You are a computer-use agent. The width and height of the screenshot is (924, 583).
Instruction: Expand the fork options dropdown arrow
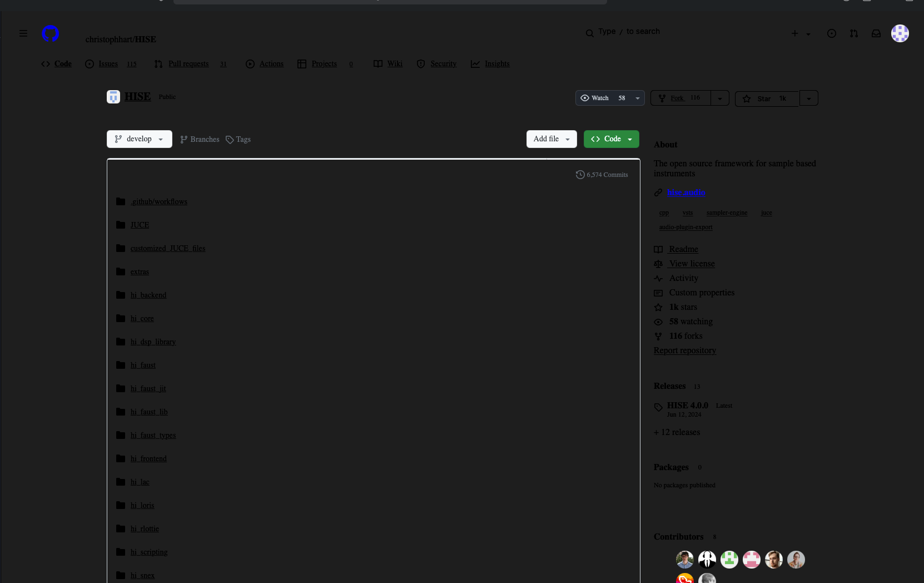coord(720,98)
